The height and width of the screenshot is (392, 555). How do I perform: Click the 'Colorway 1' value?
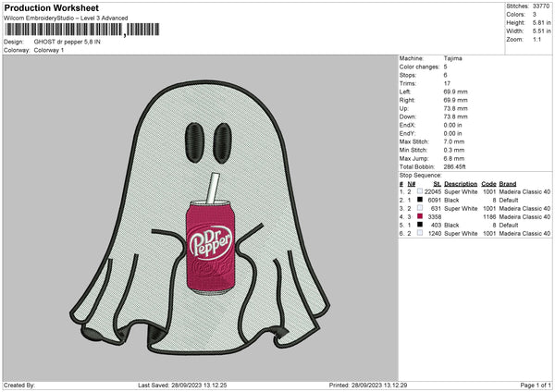click(49, 50)
